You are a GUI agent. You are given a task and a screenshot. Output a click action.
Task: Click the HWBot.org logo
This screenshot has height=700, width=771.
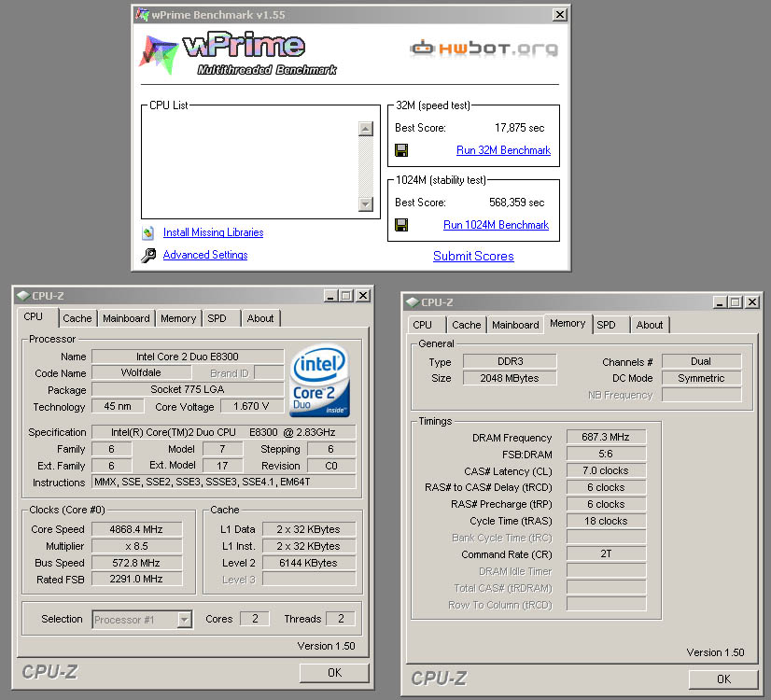(484, 49)
